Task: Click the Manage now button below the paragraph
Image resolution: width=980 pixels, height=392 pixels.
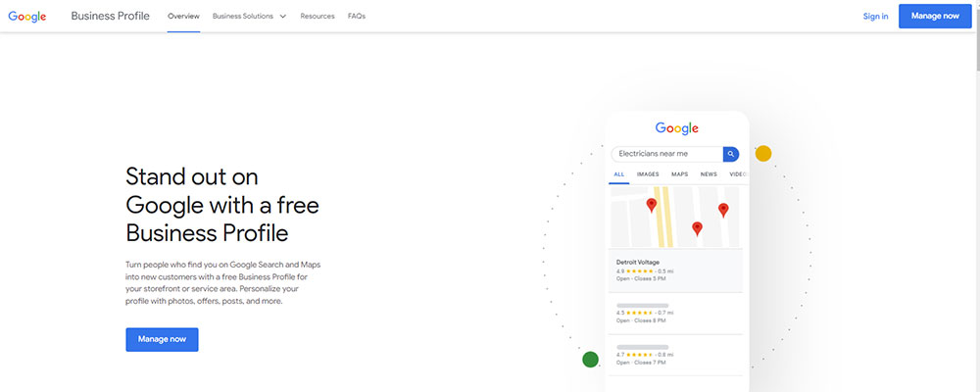Action: (x=162, y=339)
